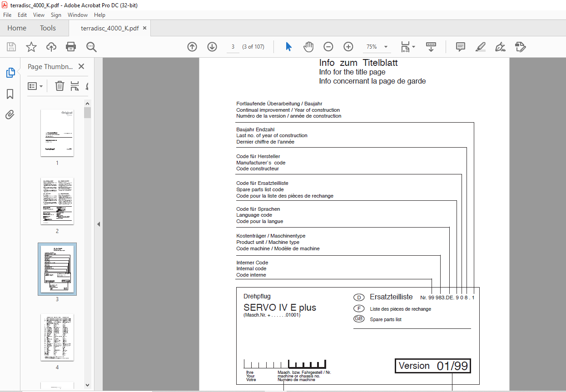Select page 4 thumbnail
The image size is (566, 392).
click(57, 337)
